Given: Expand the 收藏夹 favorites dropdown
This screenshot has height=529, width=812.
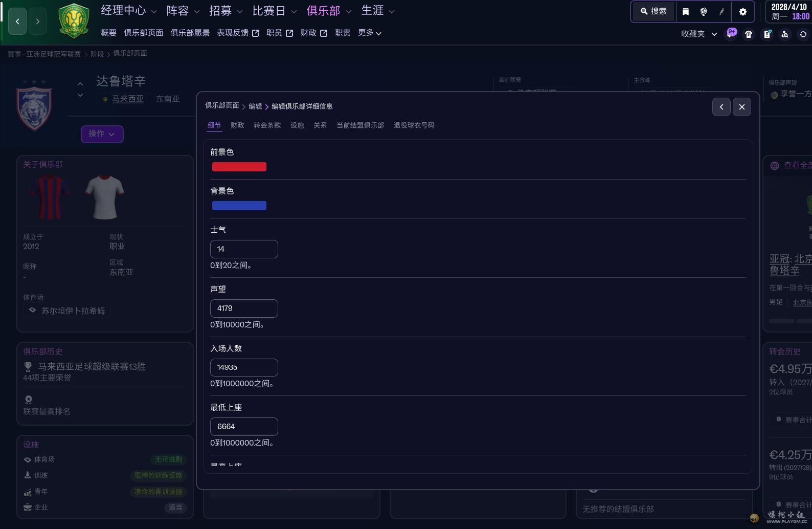Looking at the screenshot, I should [x=699, y=34].
